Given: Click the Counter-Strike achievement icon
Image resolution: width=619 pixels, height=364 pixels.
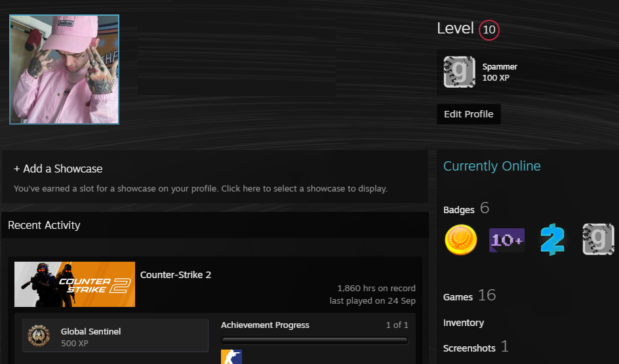Looking at the screenshot, I should click(x=231, y=357).
